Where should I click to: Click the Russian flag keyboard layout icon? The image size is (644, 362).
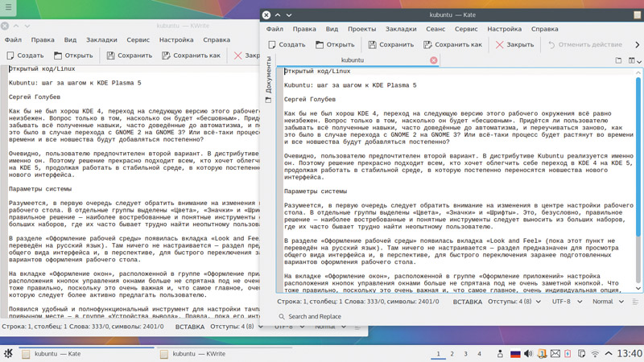[515, 354]
